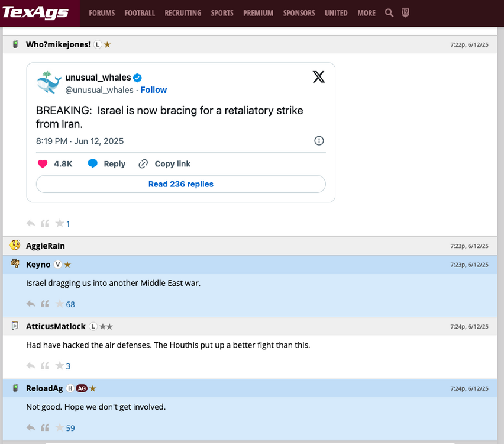Image resolution: width=504 pixels, height=444 pixels.
Task: Star ReloadAg's post
Action: (59, 428)
